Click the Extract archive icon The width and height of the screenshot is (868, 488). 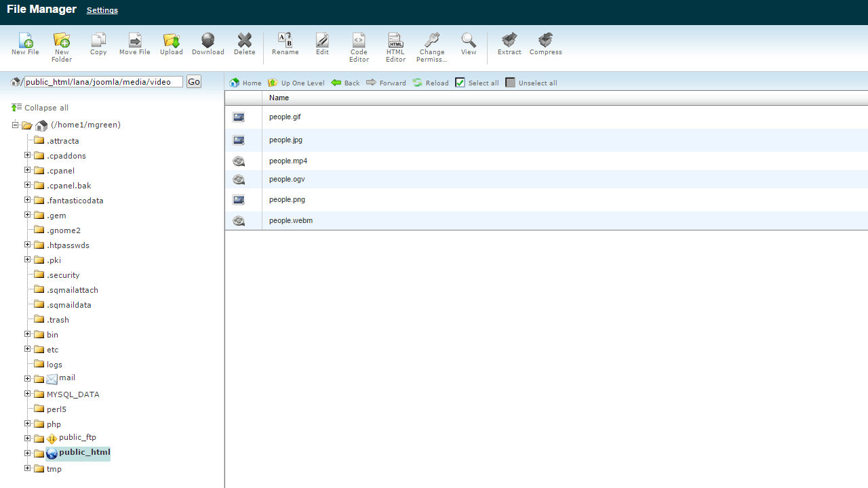click(x=509, y=40)
